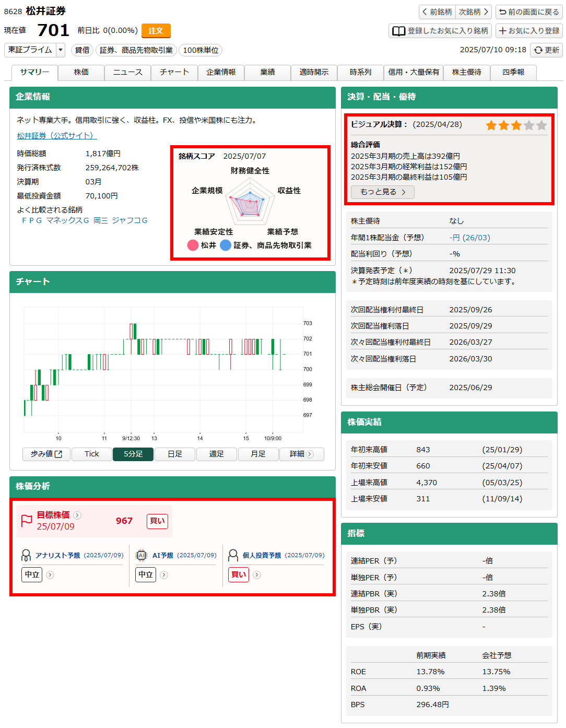Screen dimensions: 566x728
Task: Select the 週足 weekly chart interval
Action: click(217, 454)
